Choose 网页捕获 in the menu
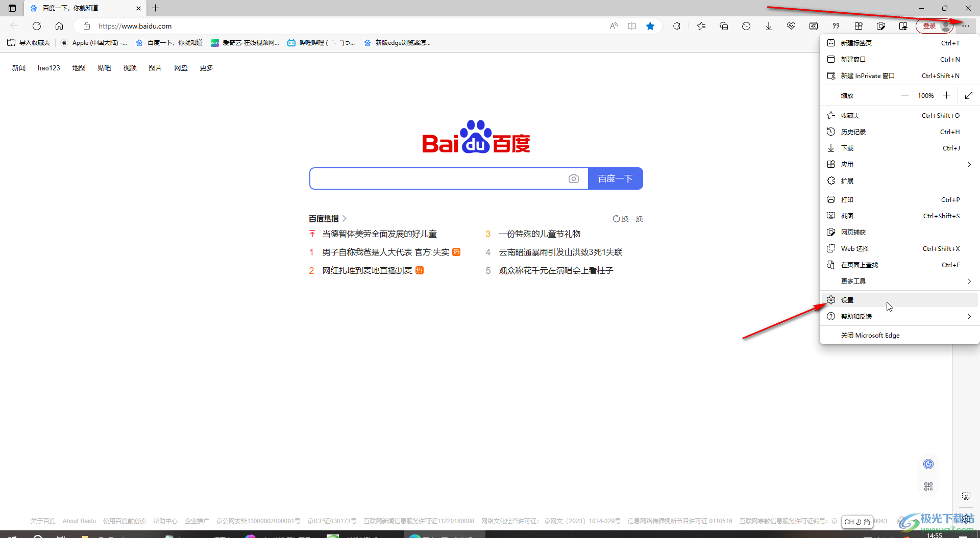 click(899, 232)
